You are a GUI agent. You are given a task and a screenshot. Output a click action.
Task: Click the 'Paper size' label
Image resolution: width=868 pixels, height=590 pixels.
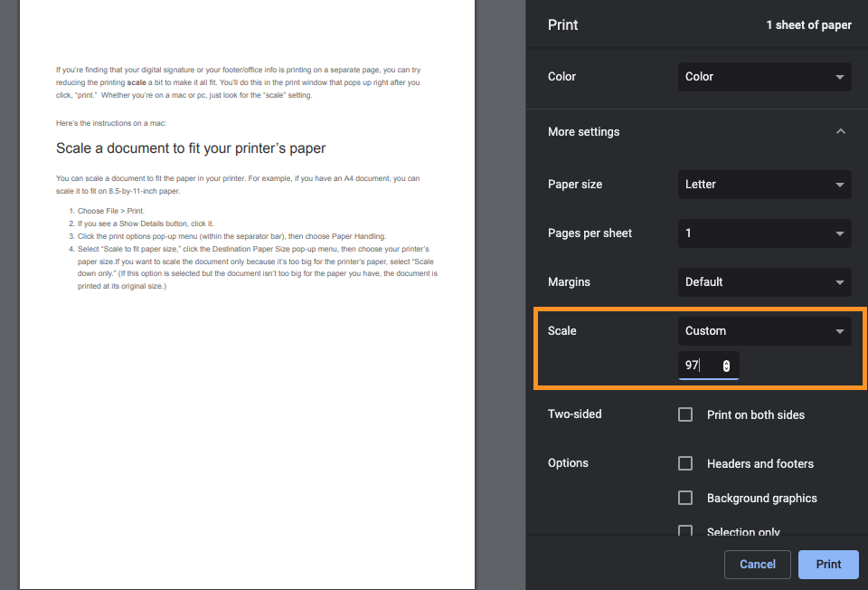pyautogui.click(x=575, y=185)
